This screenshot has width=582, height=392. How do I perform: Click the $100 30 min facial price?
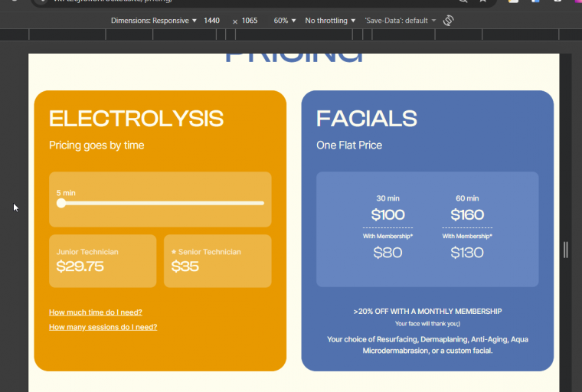click(388, 214)
